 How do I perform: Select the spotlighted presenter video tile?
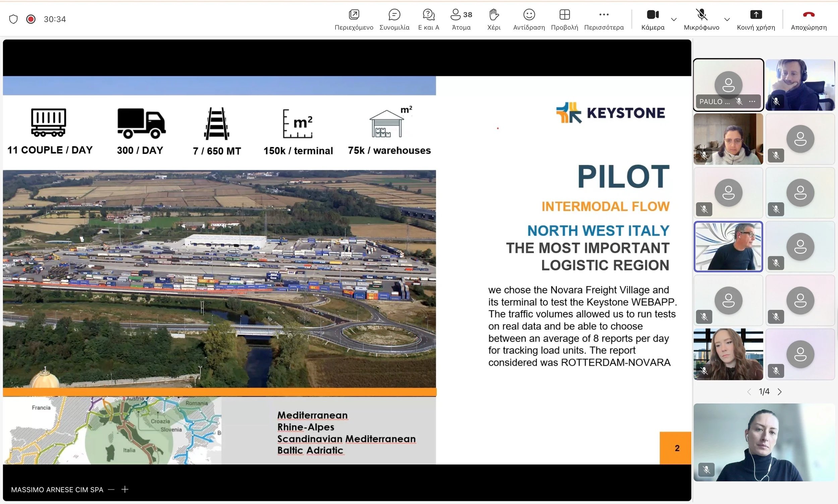point(728,246)
